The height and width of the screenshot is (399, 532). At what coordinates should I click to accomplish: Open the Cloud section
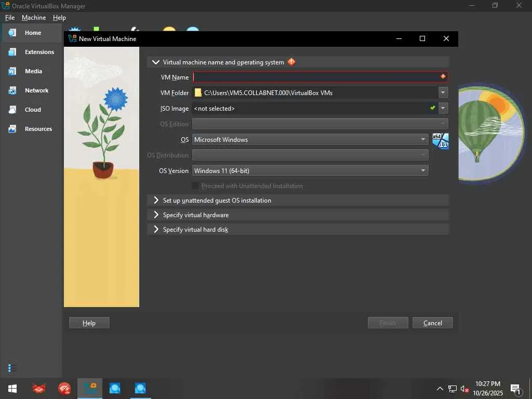coord(31,110)
